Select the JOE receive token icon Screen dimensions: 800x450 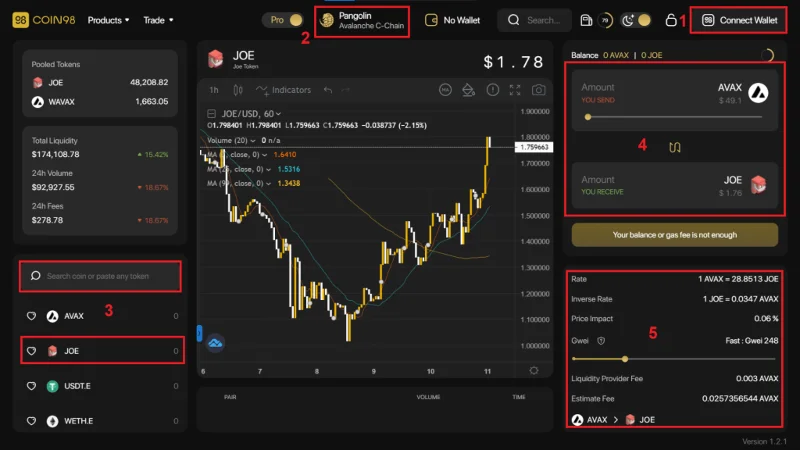[758, 185]
